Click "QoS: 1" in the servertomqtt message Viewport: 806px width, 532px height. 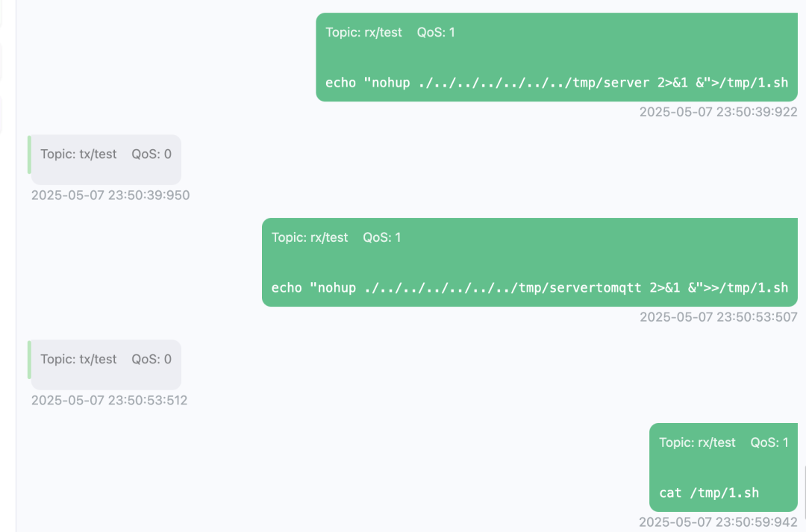click(x=382, y=237)
